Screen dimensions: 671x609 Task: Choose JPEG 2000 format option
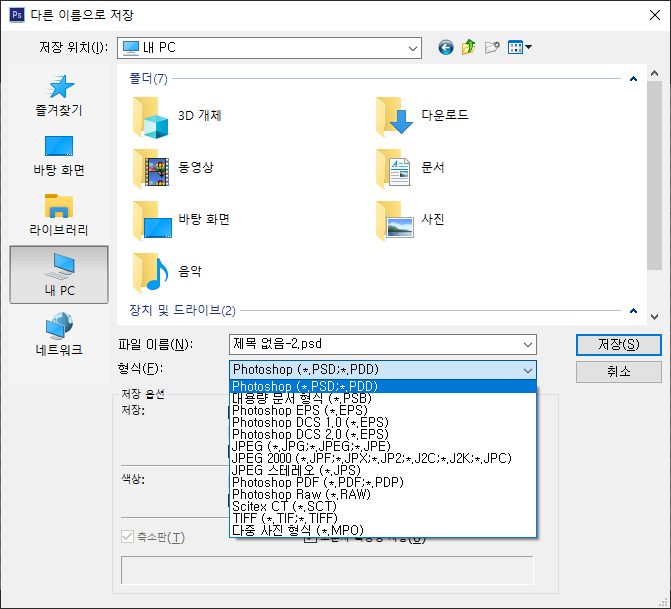click(x=383, y=458)
